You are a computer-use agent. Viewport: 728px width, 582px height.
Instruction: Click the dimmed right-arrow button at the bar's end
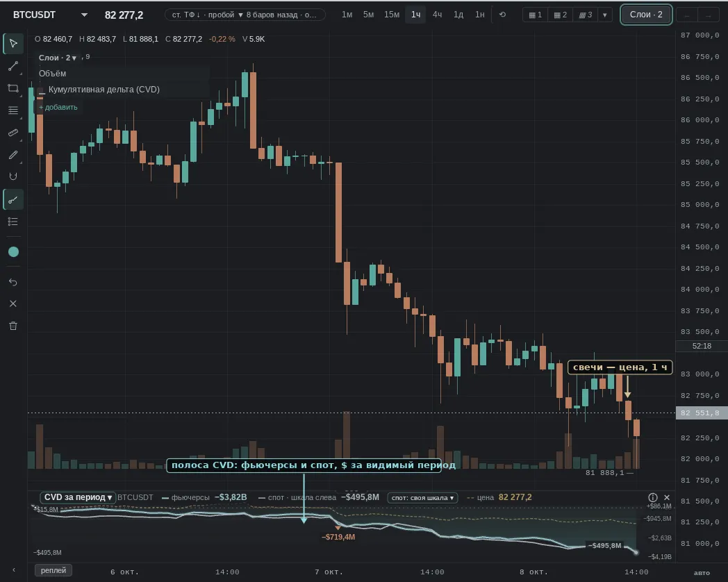click(x=708, y=16)
